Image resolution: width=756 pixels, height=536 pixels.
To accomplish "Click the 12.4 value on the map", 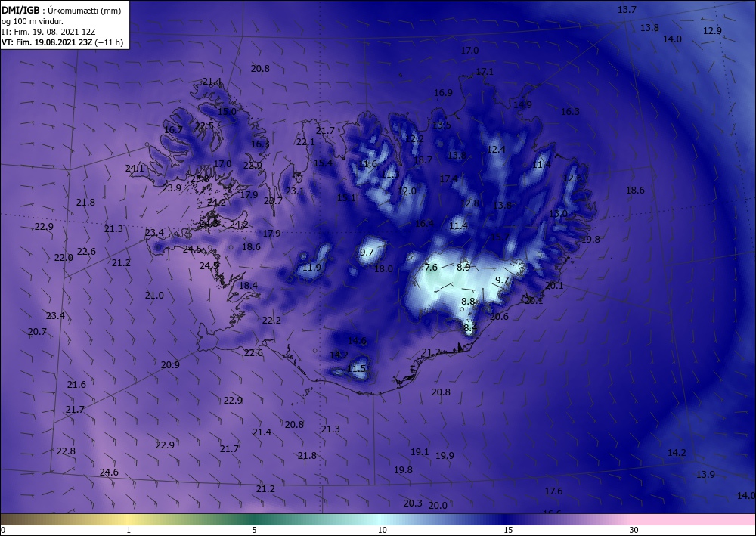I will tap(496, 150).
